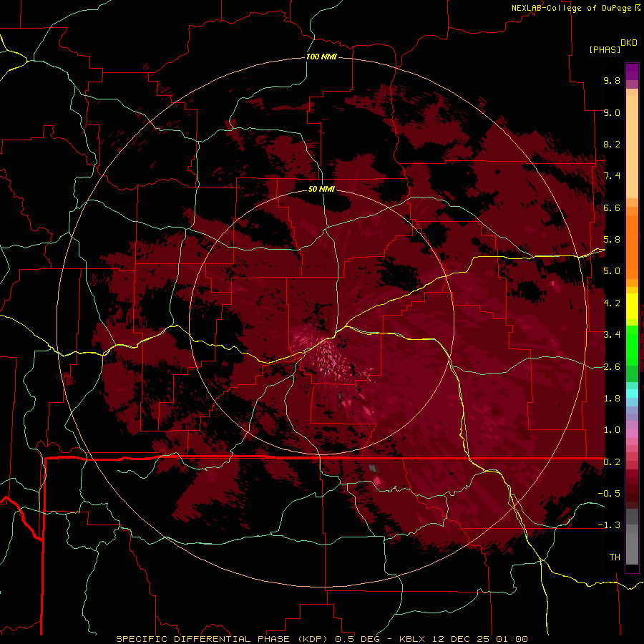
Task: Click the purple swatch atop color bar
Action: click(x=632, y=72)
